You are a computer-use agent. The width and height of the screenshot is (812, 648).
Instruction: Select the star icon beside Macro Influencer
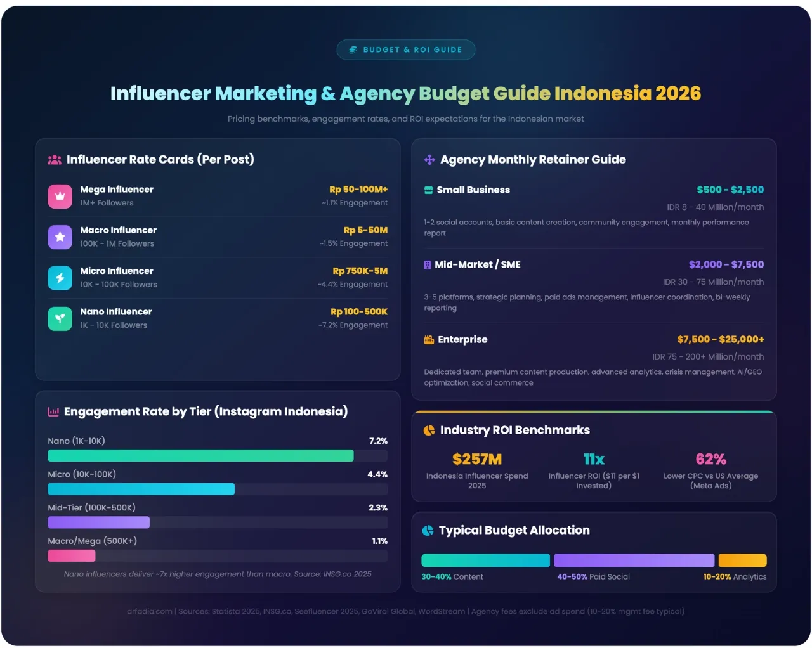pyautogui.click(x=60, y=237)
